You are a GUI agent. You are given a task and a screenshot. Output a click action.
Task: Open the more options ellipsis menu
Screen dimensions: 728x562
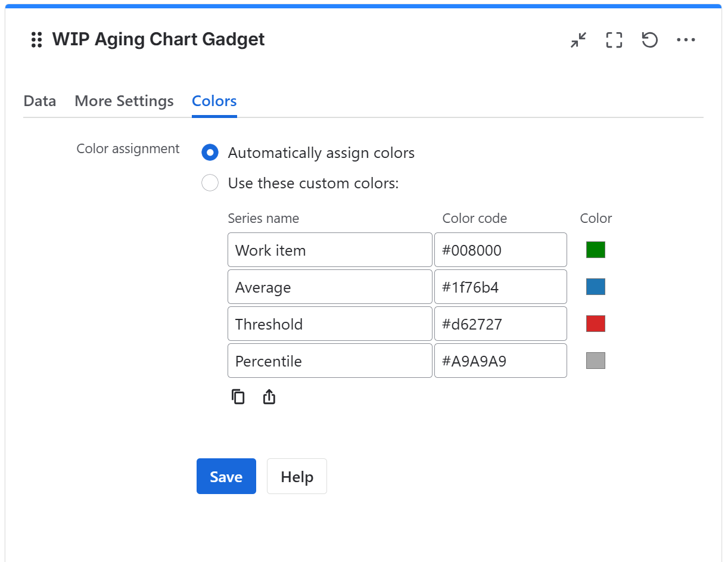click(x=686, y=40)
